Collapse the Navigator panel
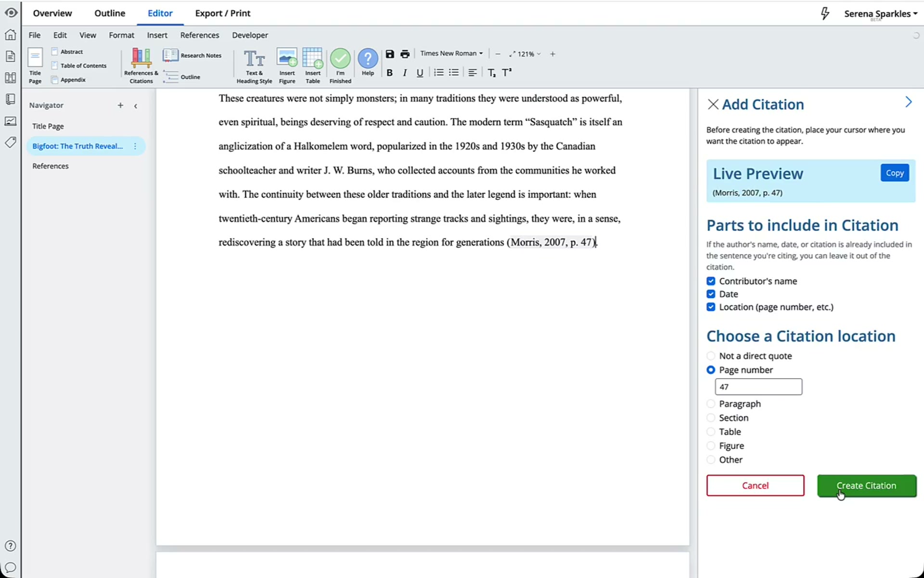The height and width of the screenshot is (578, 924). pos(136,105)
